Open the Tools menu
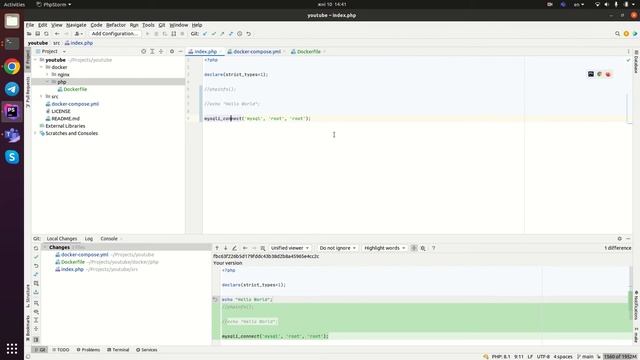 148,25
